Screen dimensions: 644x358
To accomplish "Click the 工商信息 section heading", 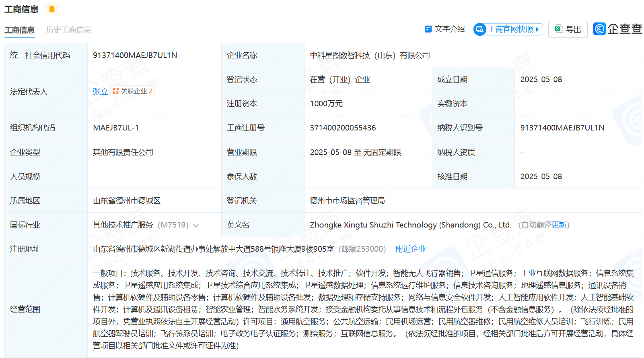I will (21, 9).
